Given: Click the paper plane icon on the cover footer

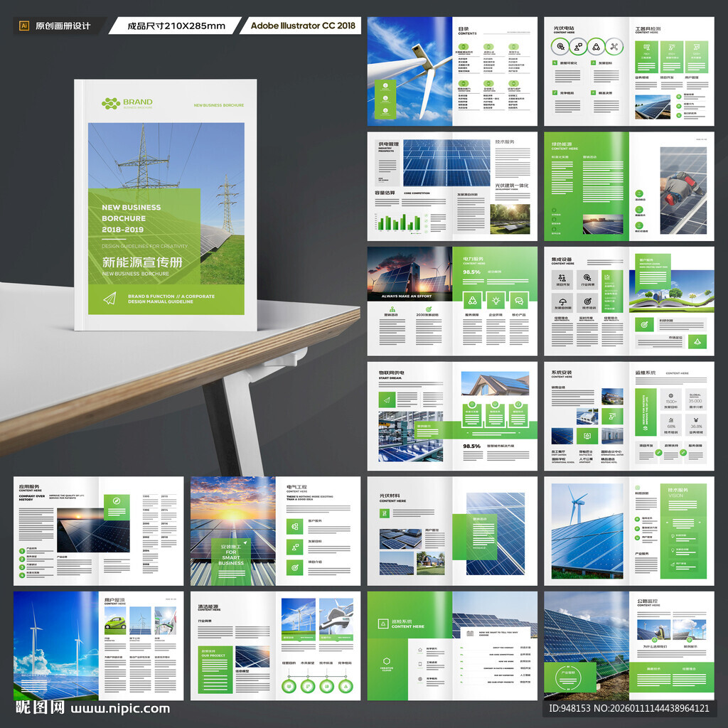Looking at the screenshot, I should (x=109, y=299).
